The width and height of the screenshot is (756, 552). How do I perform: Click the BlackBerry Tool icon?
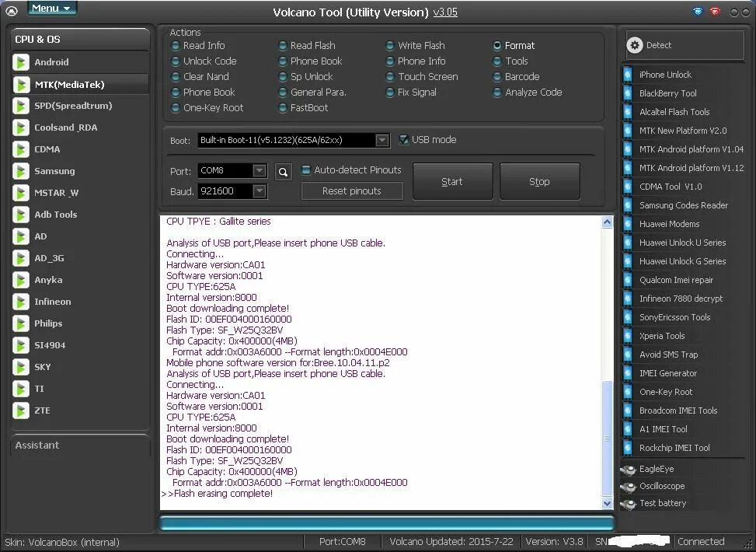pos(628,93)
